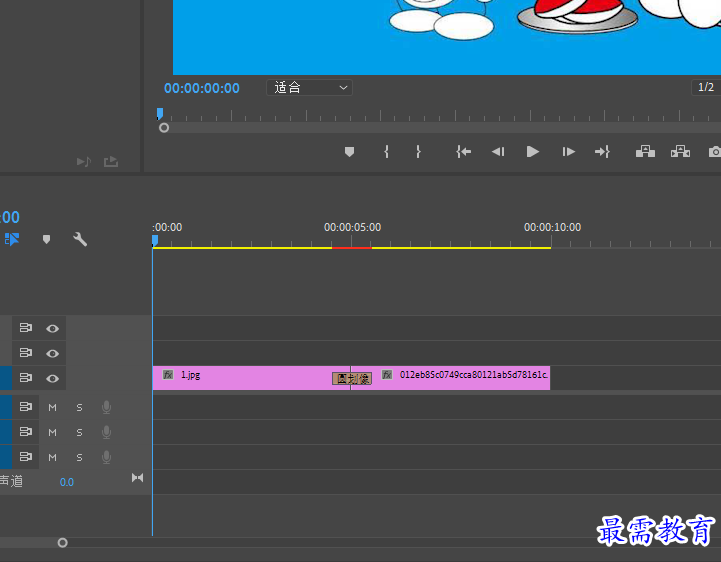The height and width of the screenshot is (562, 721).
Task: Toggle sync lock on the track containing 1.jpg
Action: point(26,378)
